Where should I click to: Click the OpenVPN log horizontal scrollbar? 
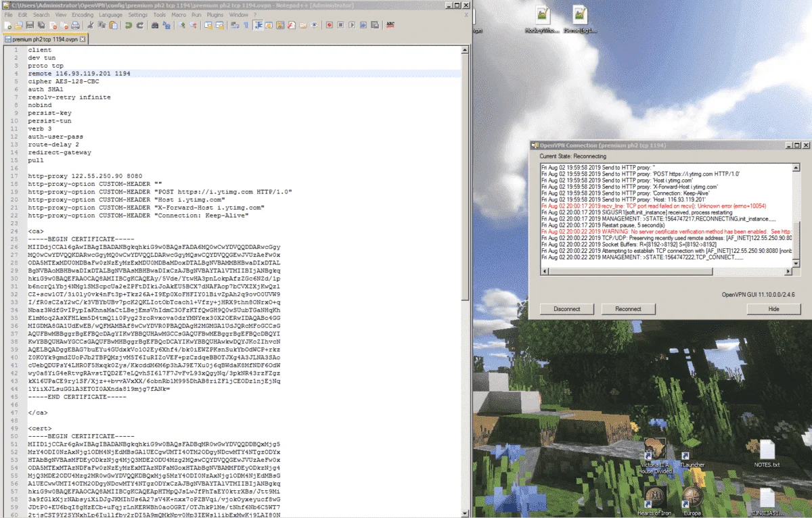pyautogui.click(x=666, y=272)
